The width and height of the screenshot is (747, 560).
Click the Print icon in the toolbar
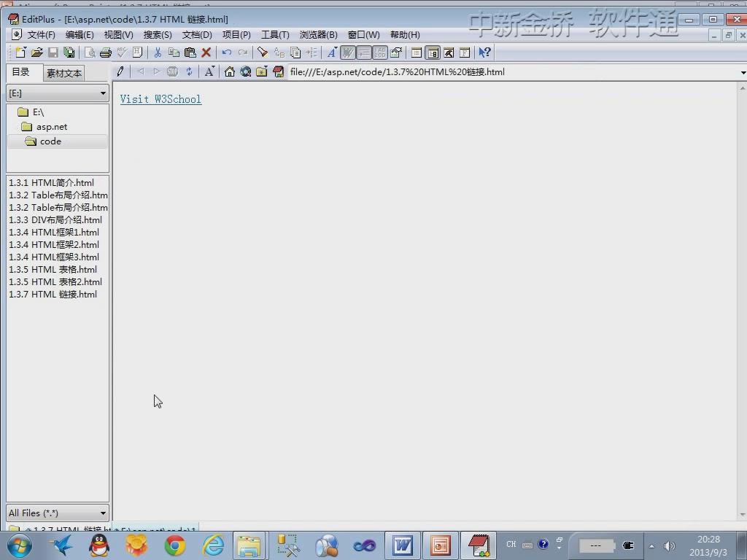pos(106,52)
